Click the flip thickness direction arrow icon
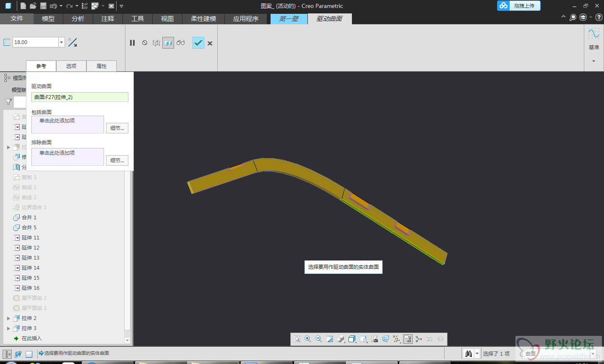The width and height of the screenshot is (604, 364). 73,42
